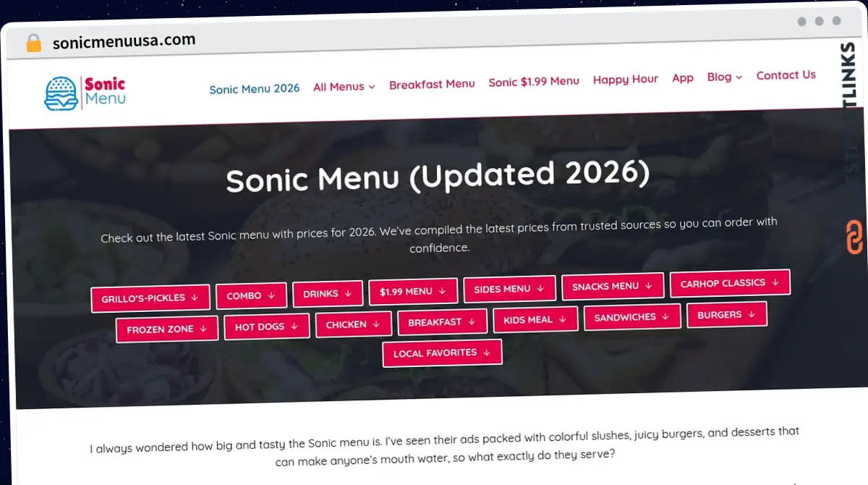Jump to the Frozen Zone section
Image resolution: width=868 pixels, height=485 pixels.
click(x=167, y=329)
